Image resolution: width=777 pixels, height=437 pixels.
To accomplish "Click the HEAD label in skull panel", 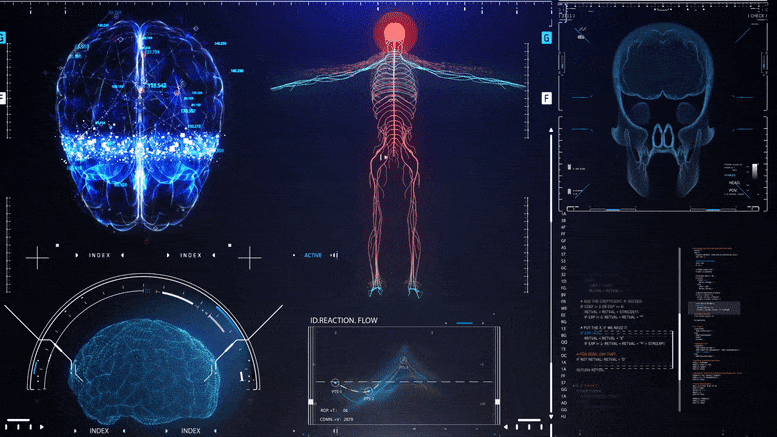I will (x=735, y=182).
